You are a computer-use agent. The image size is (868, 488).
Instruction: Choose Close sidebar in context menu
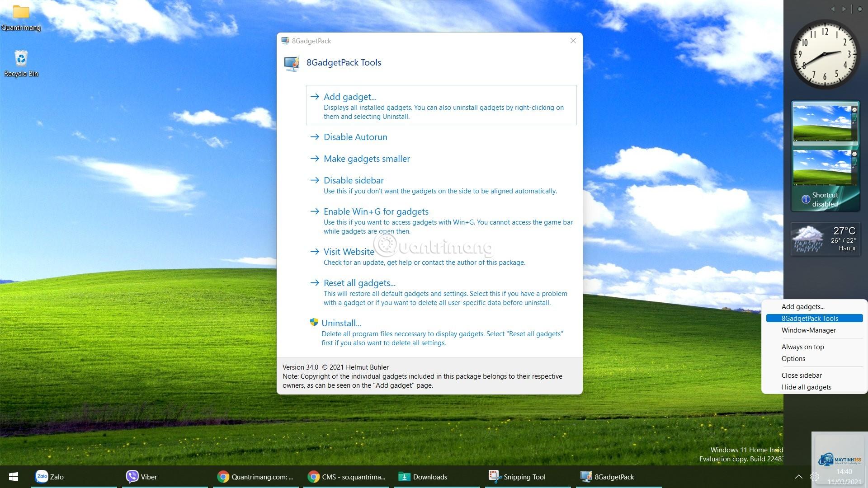(814, 375)
